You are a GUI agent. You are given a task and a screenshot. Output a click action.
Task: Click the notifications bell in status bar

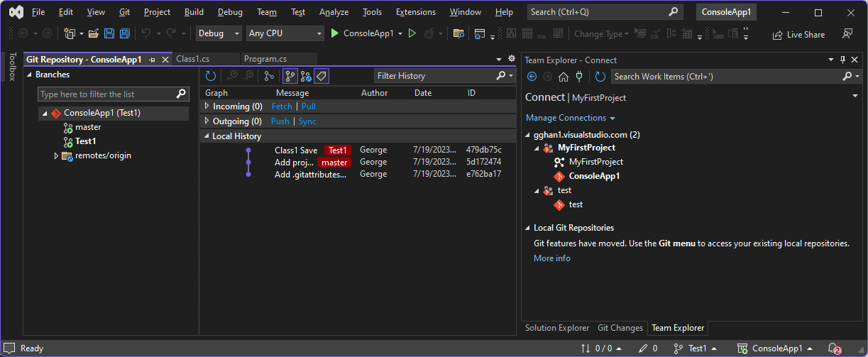click(x=835, y=348)
